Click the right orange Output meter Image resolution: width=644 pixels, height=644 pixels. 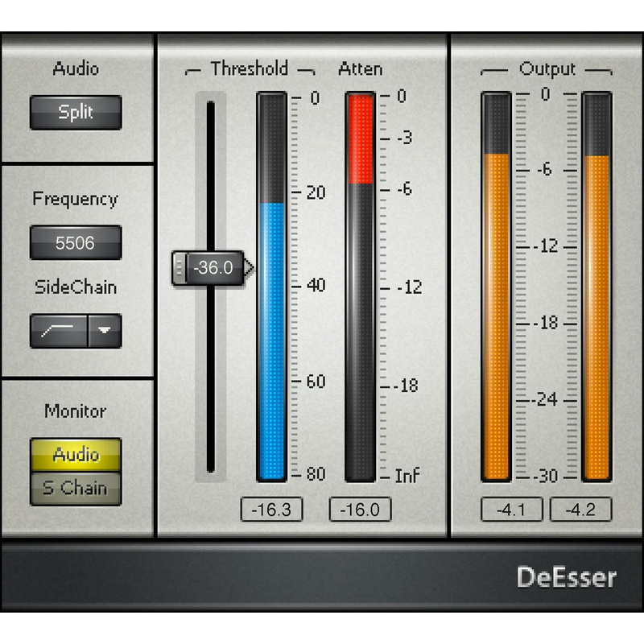pos(597,322)
